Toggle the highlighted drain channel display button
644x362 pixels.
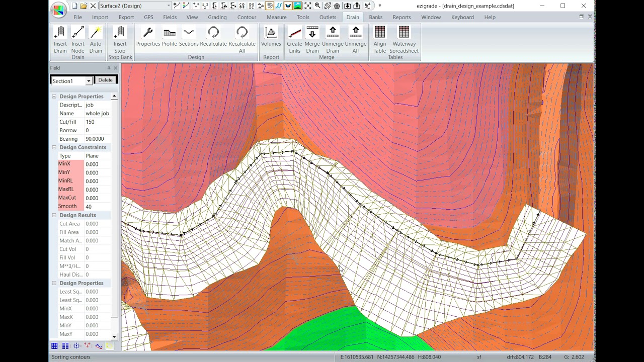(288, 6)
